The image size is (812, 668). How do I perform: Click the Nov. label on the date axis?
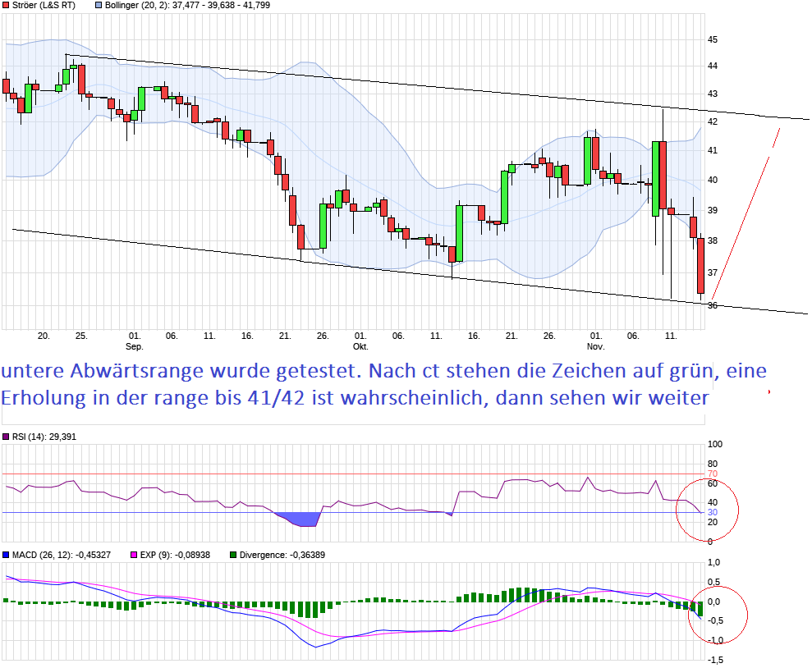click(x=596, y=346)
